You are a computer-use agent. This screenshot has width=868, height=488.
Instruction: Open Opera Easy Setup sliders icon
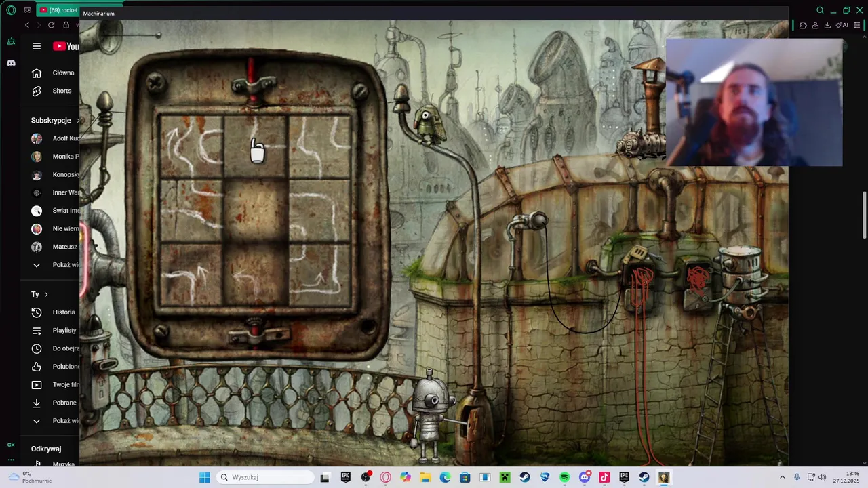(x=858, y=25)
